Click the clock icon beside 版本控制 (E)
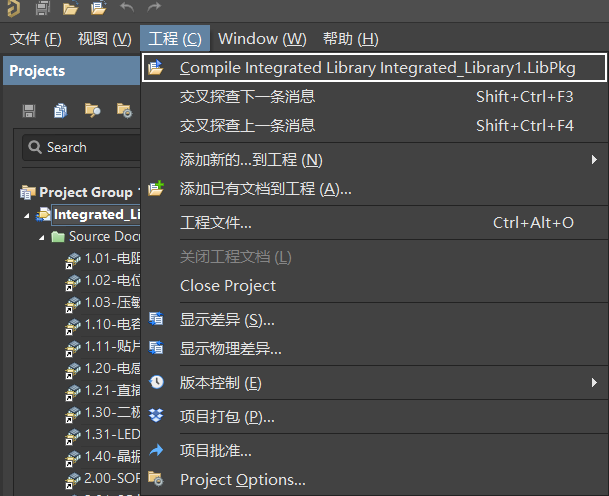Image resolution: width=609 pixels, height=496 pixels. pyautogui.click(x=157, y=382)
